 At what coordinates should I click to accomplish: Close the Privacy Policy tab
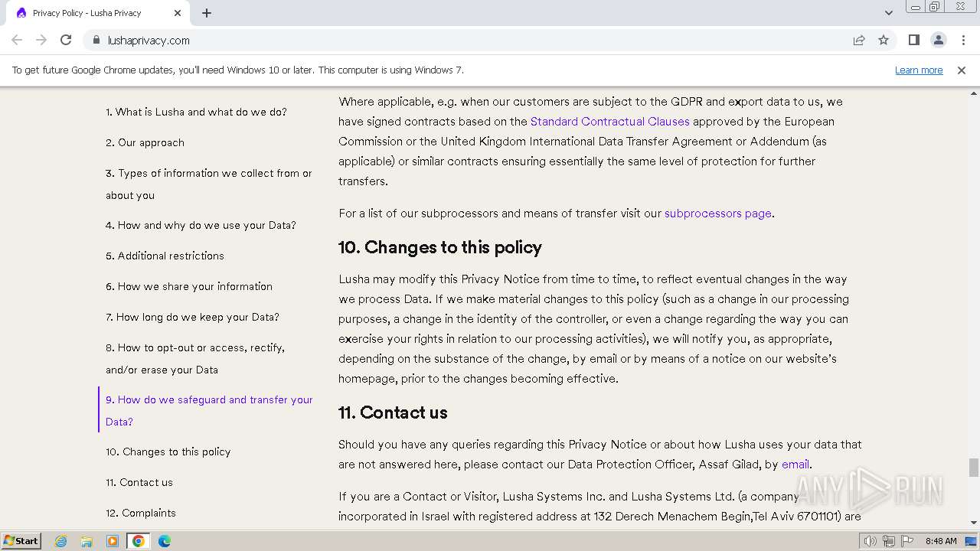click(x=178, y=13)
